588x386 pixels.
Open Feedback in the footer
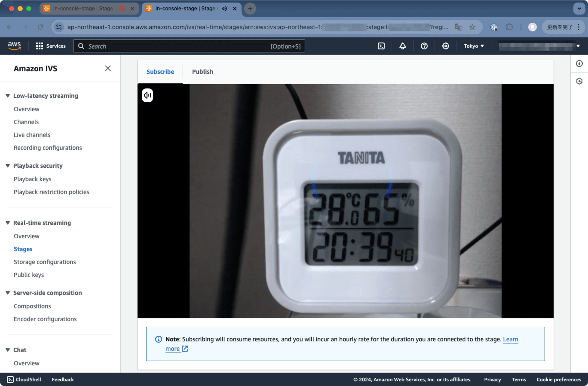coord(63,380)
